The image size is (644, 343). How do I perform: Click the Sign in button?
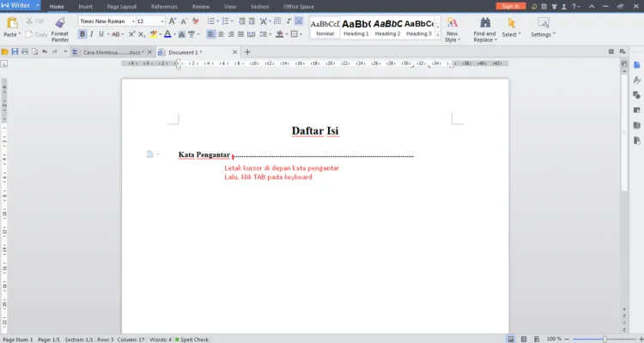pos(511,6)
